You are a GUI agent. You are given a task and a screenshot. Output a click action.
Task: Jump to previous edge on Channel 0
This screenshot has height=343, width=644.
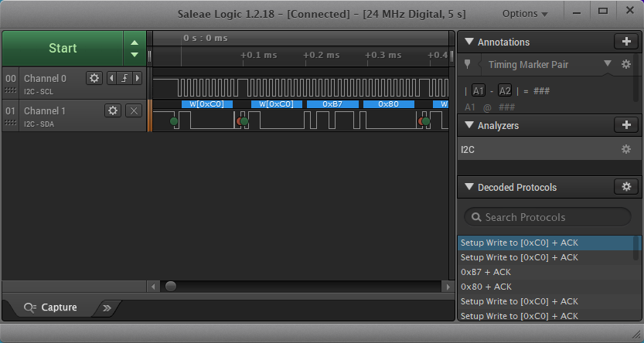(111, 78)
